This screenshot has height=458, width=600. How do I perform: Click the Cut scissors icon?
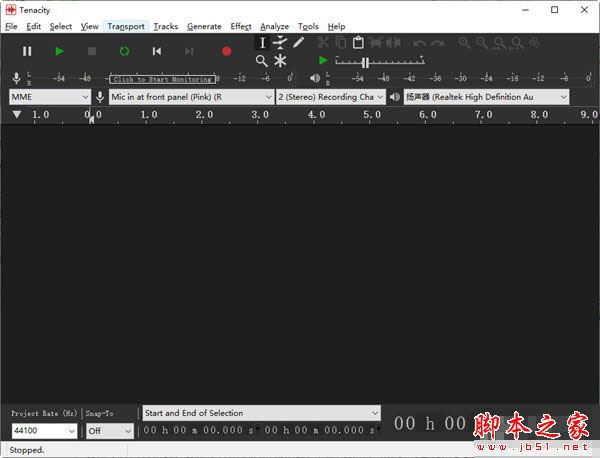pyautogui.click(x=323, y=42)
